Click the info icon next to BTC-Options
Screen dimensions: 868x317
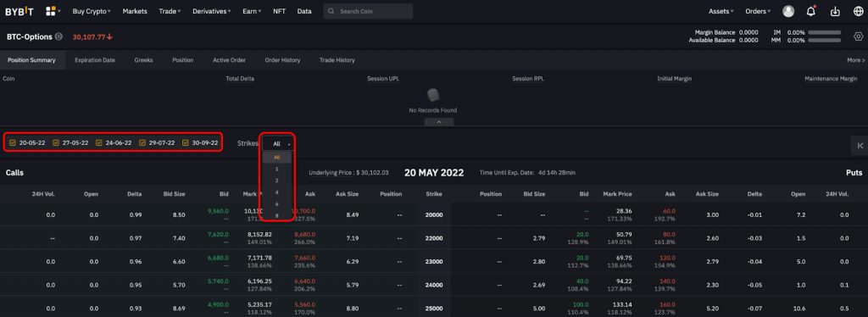(x=58, y=36)
